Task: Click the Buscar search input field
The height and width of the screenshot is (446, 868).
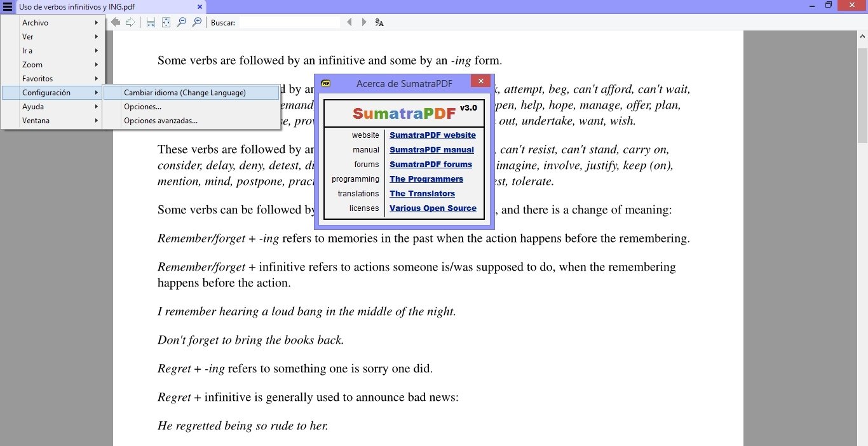Action: coord(289,22)
